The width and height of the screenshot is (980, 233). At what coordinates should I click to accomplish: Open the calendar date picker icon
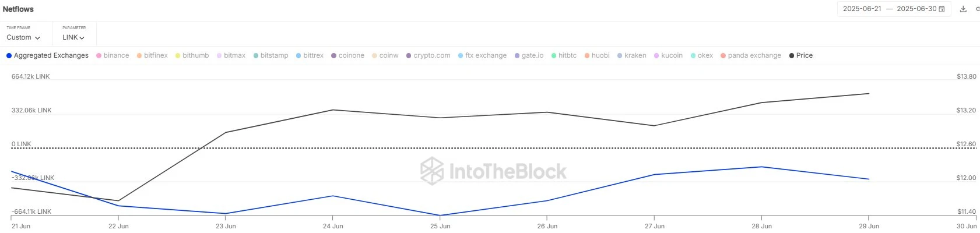click(942, 9)
